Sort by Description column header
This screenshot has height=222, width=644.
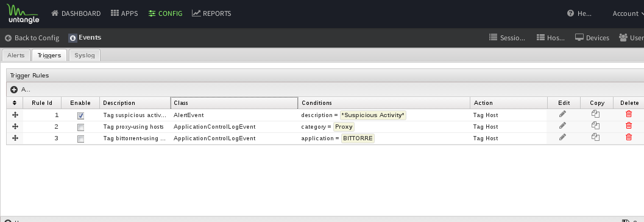point(135,103)
